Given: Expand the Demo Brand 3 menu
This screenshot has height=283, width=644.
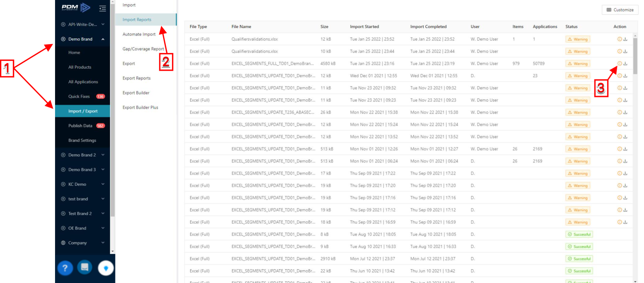Looking at the screenshot, I should [x=103, y=169].
